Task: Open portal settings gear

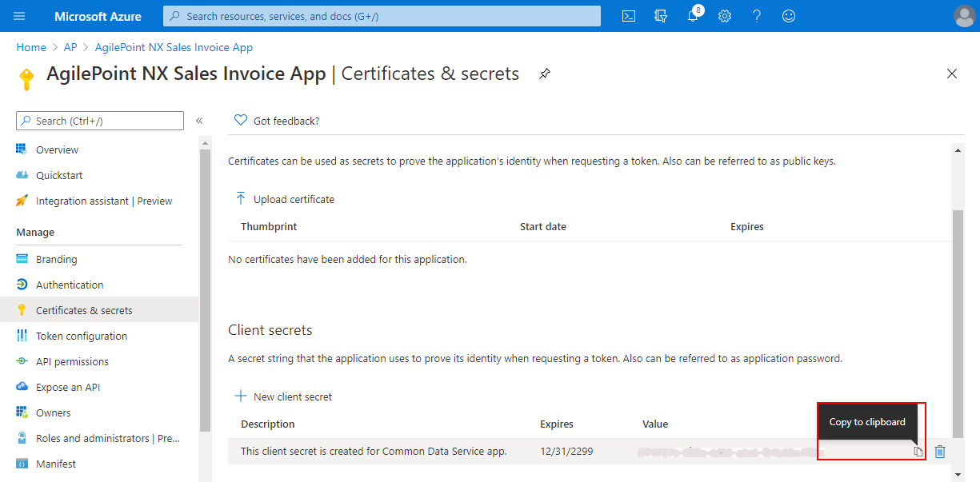Action: click(725, 16)
